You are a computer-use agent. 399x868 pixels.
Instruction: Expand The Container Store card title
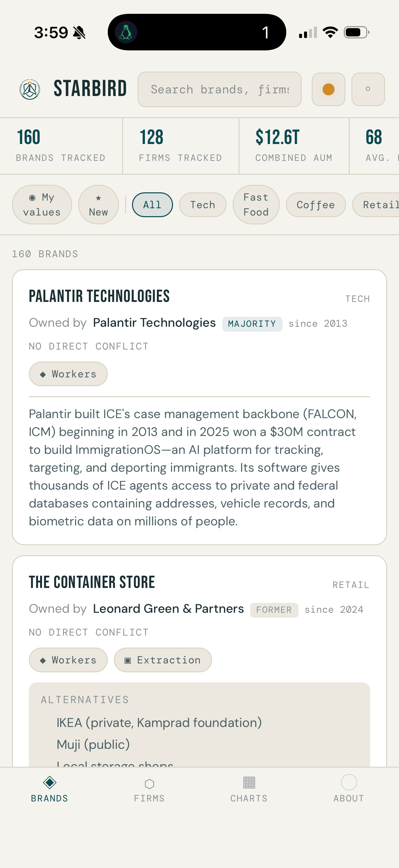[92, 582]
